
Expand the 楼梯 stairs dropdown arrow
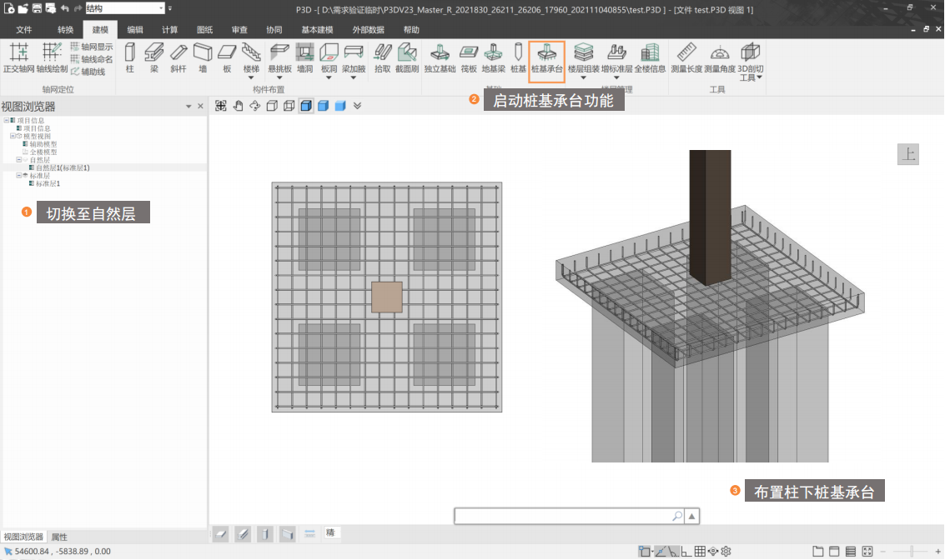click(251, 78)
